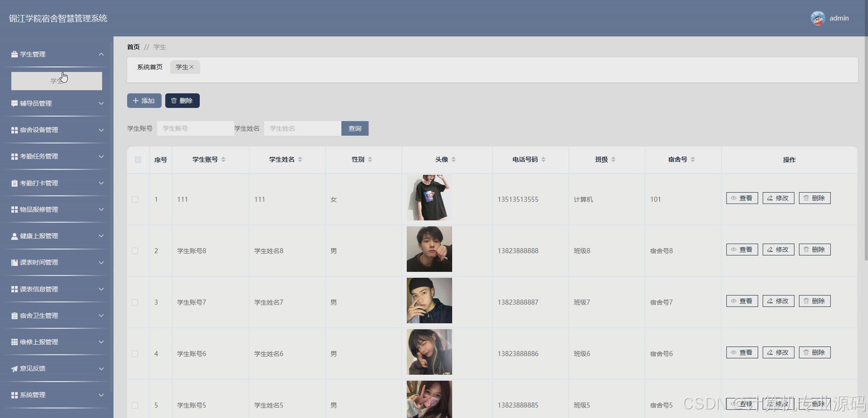This screenshot has height=418, width=868.
Task: Click the 宿舍设备管理 grid icon
Action: (15, 130)
